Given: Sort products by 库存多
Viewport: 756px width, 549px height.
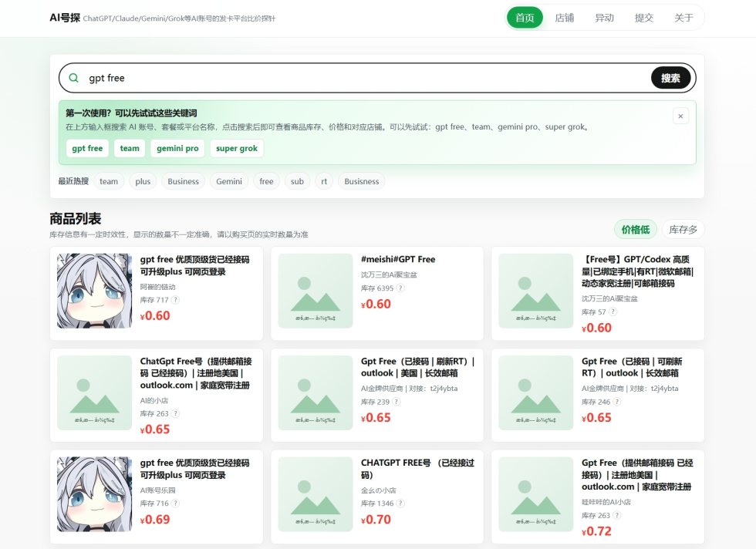Looking at the screenshot, I should [683, 230].
